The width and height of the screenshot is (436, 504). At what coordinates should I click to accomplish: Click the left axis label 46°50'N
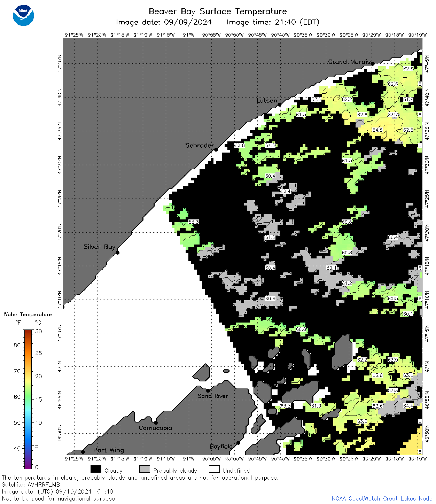[x=60, y=433]
